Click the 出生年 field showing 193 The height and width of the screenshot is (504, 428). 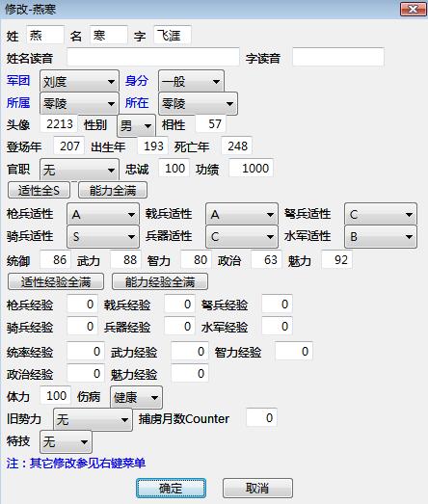point(152,146)
